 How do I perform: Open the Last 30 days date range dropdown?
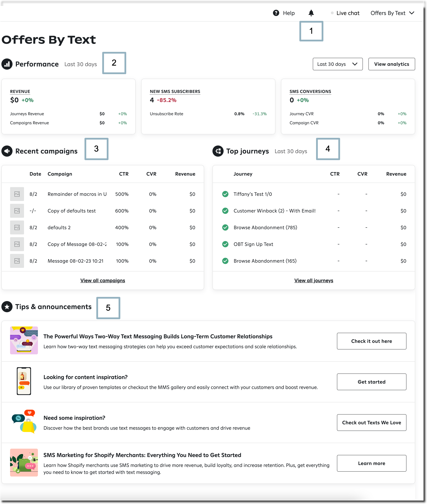click(x=338, y=64)
